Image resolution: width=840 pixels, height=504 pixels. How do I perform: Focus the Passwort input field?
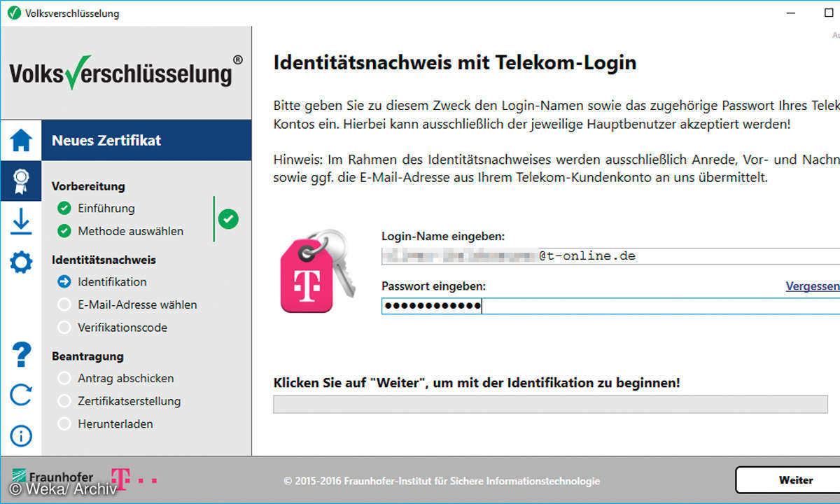click(610, 306)
